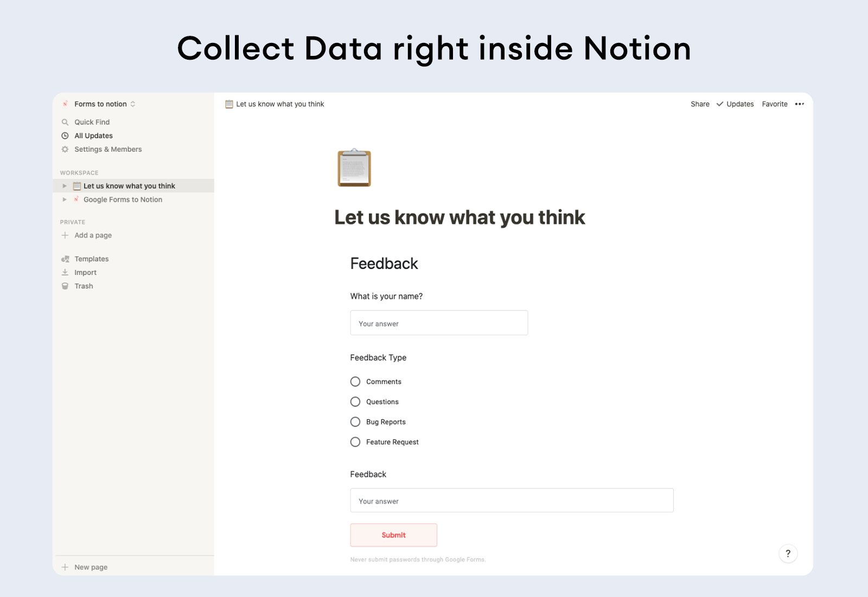
Task: Open the Trash from the sidebar
Action: point(83,285)
